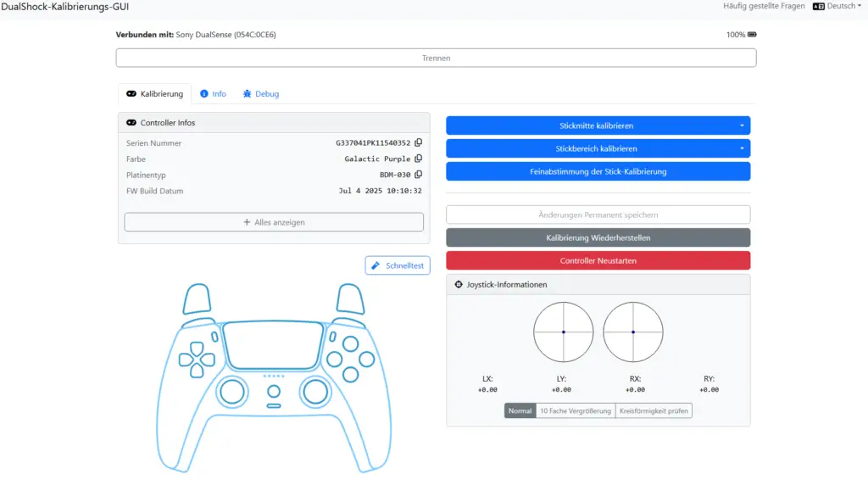This screenshot has width=868, height=480.
Task: Click the battery level icon
Action: [x=752, y=35]
